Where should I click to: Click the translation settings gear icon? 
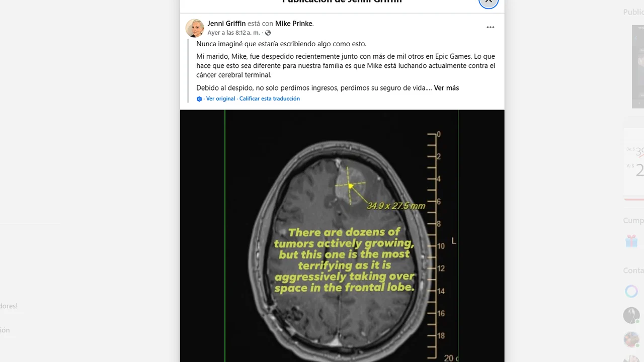pyautogui.click(x=199, y=99)
